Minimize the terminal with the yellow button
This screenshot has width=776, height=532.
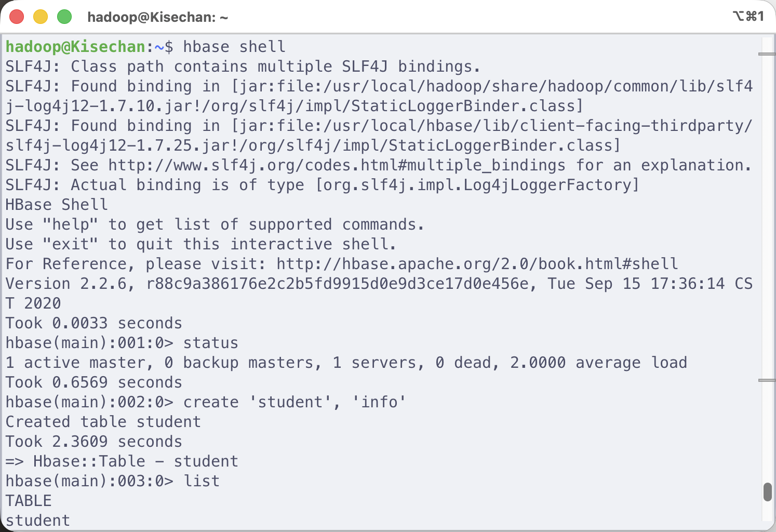41,17
